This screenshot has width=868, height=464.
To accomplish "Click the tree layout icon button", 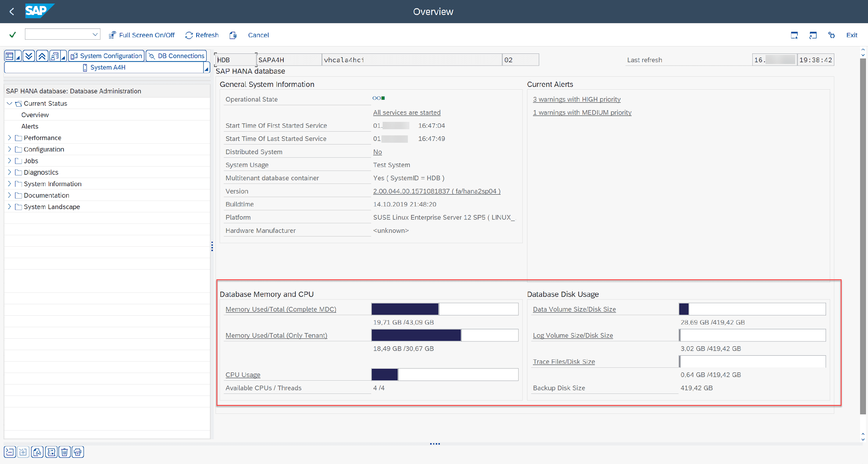I will (10, 56).
